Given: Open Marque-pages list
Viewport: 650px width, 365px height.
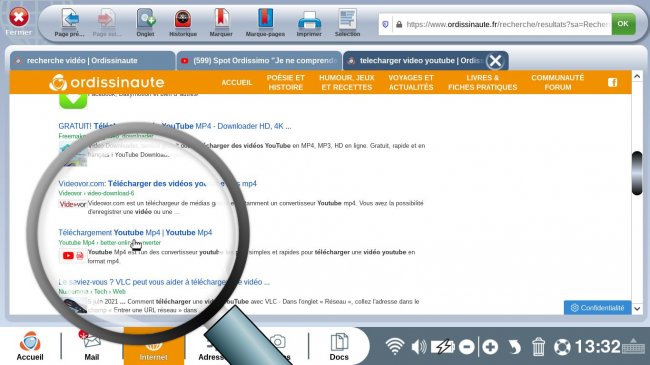Looking at the screenshot, I should click(265, 19).
